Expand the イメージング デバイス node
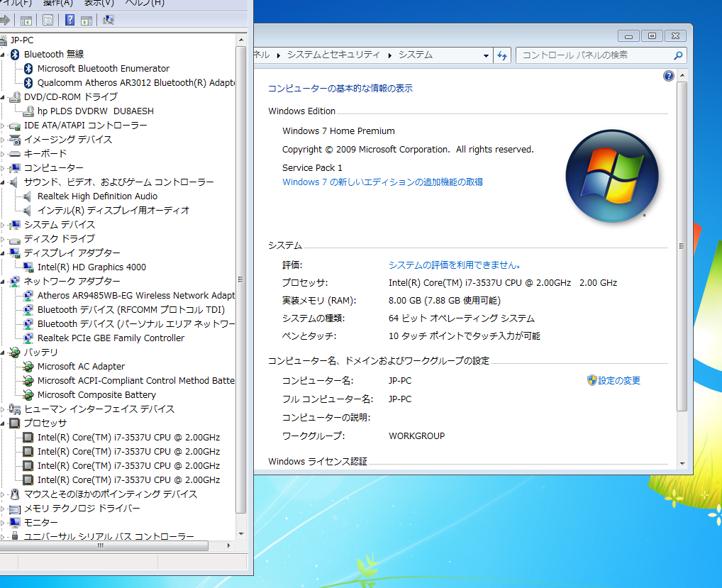 point(3,140)
